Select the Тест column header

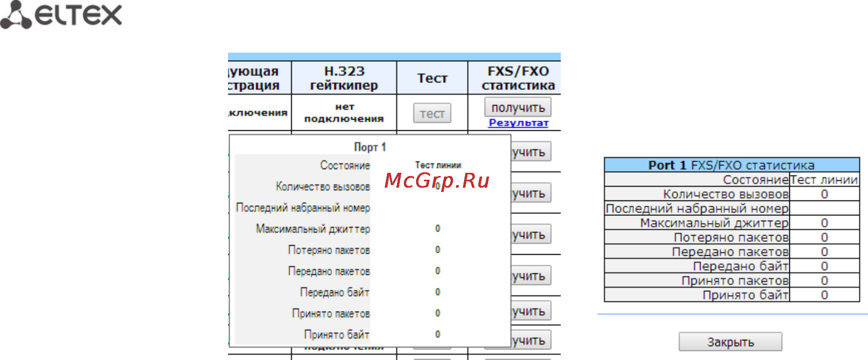pos(432,78)
